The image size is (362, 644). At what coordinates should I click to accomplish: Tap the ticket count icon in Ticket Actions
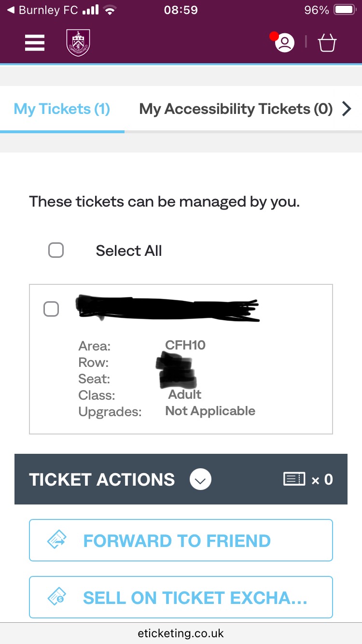(294, 479)
